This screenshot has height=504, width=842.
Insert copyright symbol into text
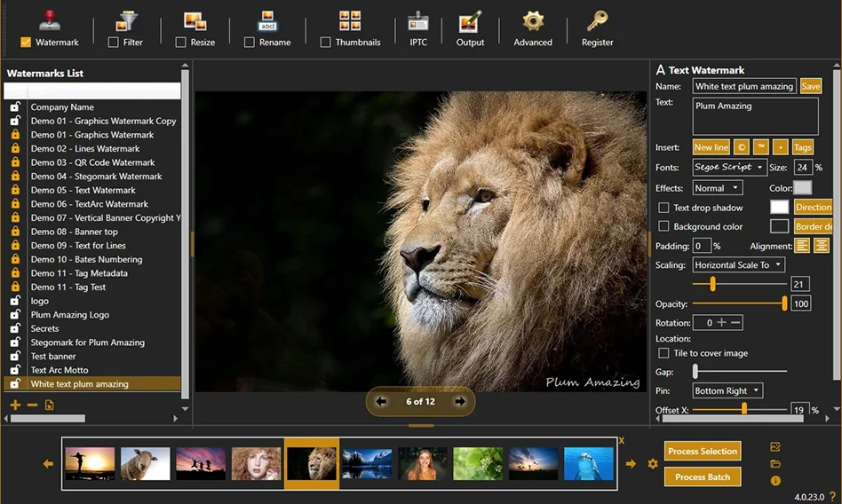pyautogui.click(x=742, y=147)
